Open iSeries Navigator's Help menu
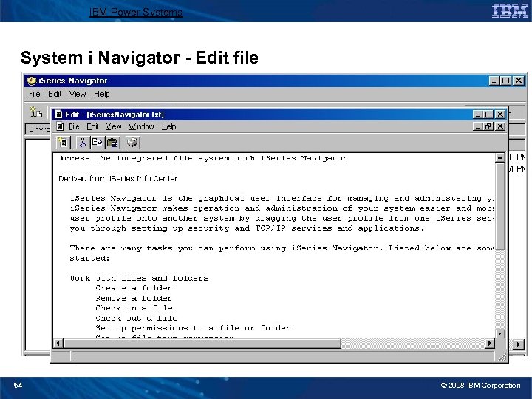This screenshot has width=532, height=399. [x=102, y=94]
